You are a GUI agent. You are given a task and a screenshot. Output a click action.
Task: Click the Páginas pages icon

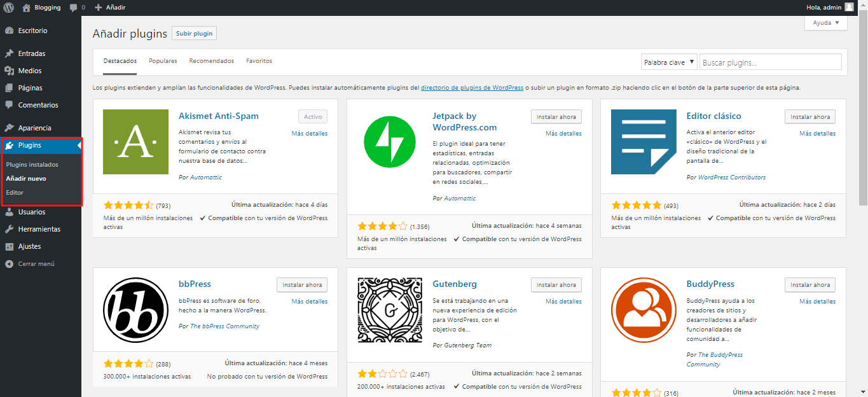[10, 88]
